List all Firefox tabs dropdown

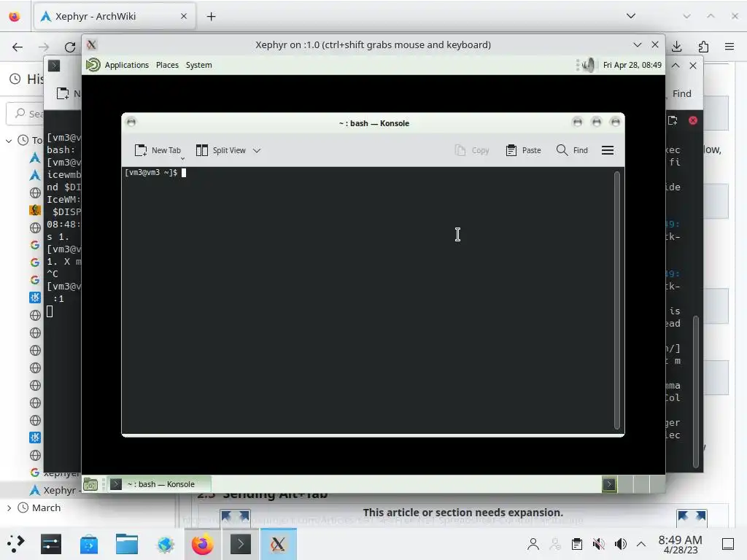(x=631, y=16)
